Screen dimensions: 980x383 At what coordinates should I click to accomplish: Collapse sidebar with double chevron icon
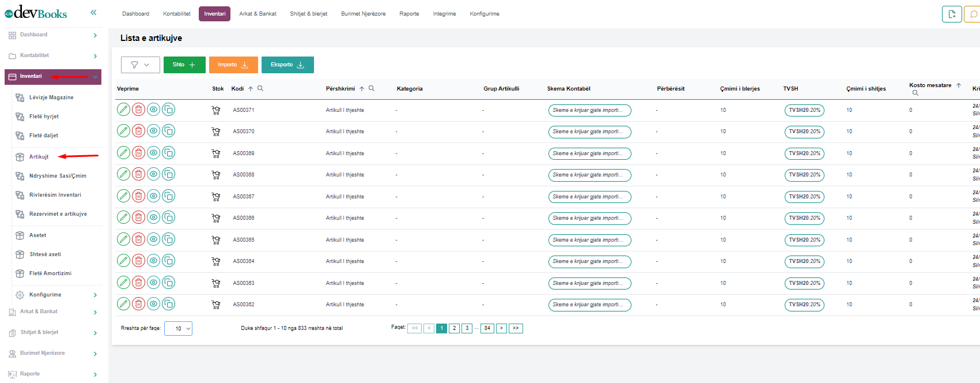pyautogui.click(x=93, y=12)
